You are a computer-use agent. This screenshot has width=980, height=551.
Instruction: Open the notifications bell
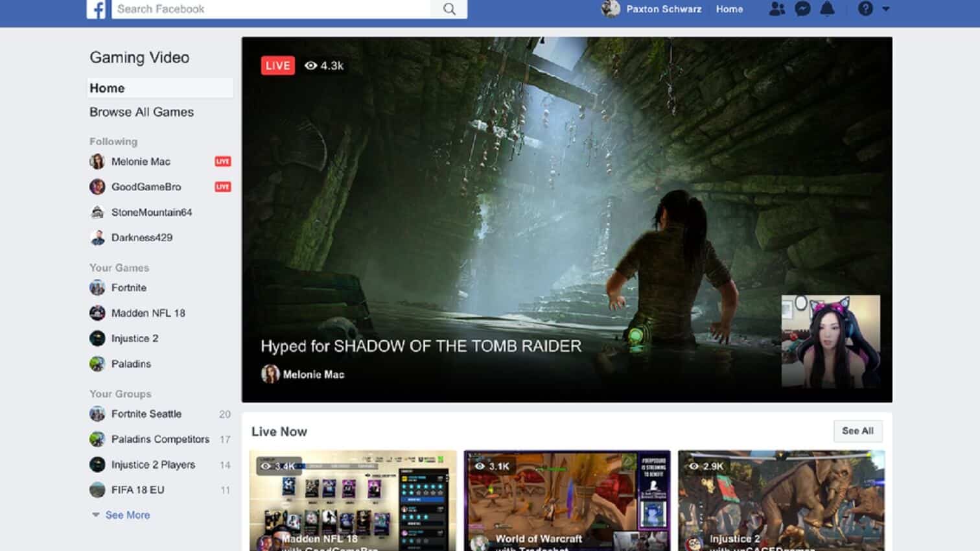(828, 9)
